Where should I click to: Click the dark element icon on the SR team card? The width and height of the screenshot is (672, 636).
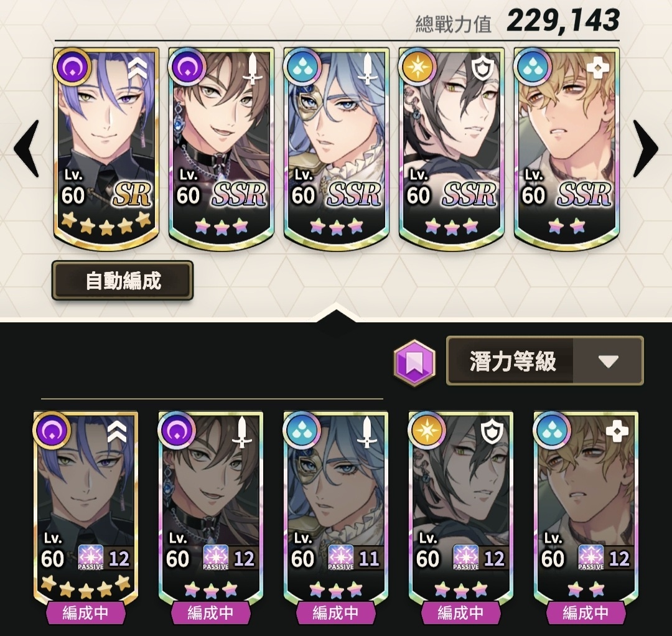(72, 67)
